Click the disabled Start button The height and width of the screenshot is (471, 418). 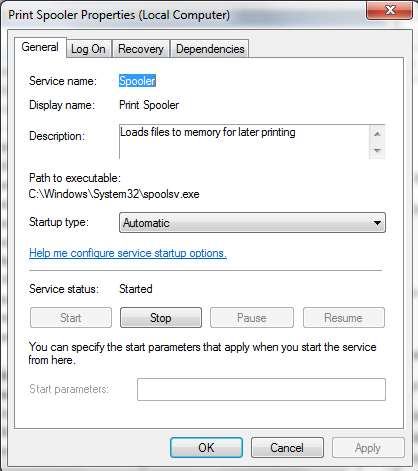point(71,318)
